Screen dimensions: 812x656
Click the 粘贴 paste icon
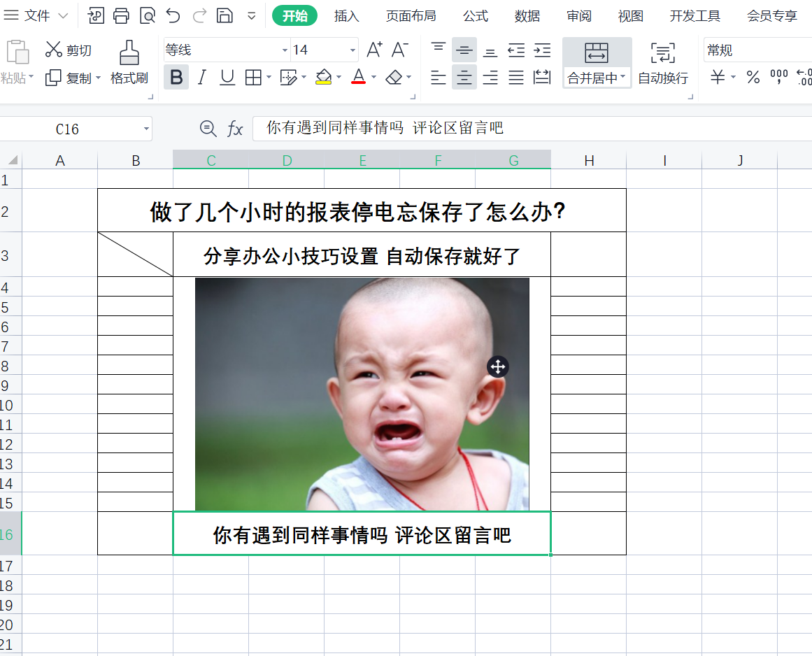click(17, 52)
